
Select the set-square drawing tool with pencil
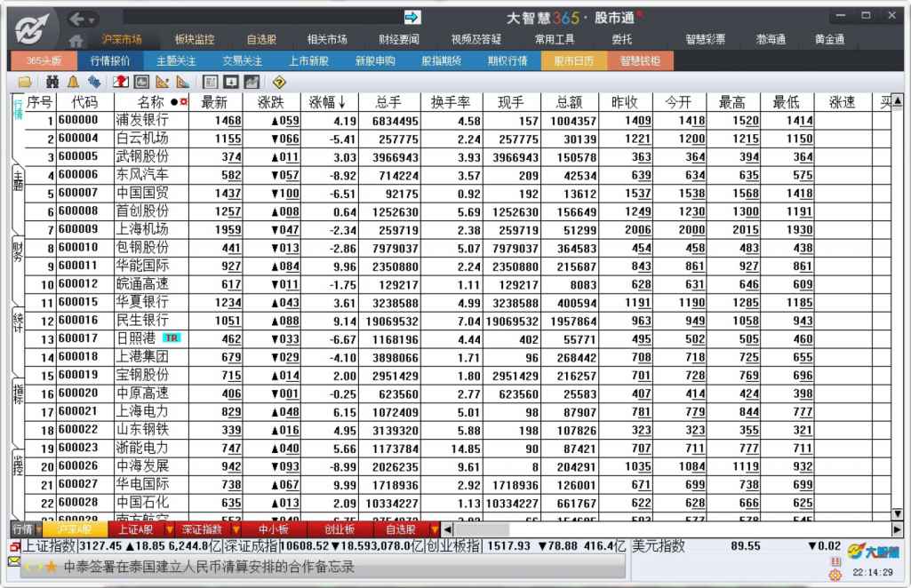[x=162, y=83]
